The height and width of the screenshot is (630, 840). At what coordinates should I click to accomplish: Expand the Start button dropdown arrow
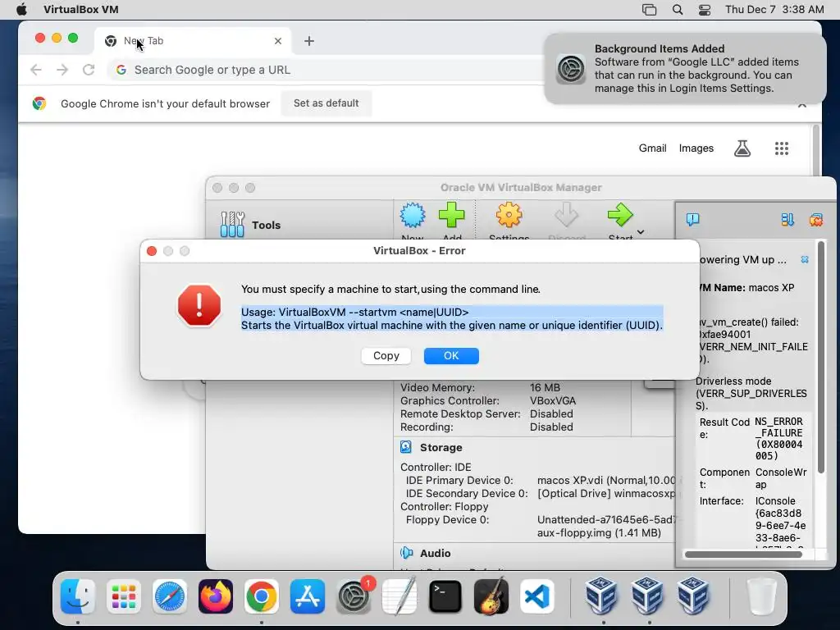641,232
